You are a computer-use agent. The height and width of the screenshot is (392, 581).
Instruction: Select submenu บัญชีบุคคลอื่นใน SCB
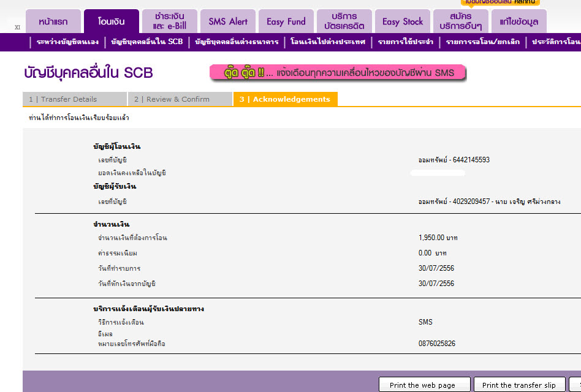pos(147,42)
